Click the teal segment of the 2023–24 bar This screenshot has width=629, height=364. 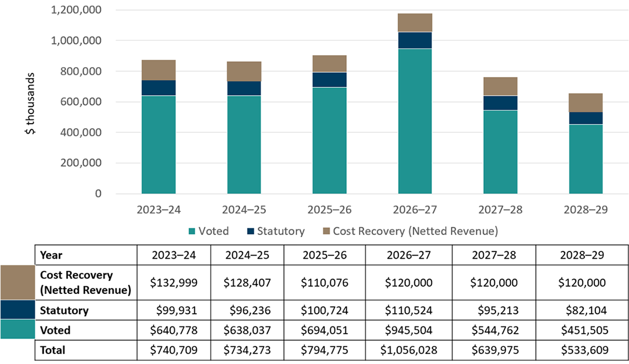158,143
